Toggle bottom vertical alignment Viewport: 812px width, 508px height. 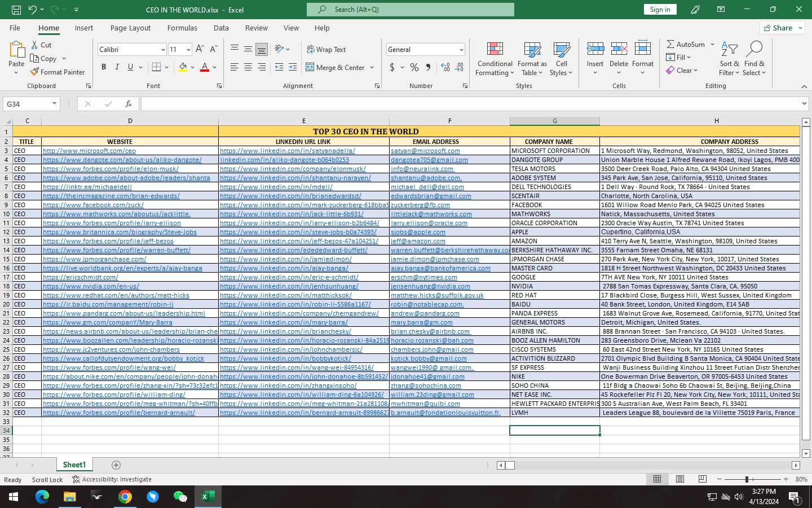[x=262, y=49]
